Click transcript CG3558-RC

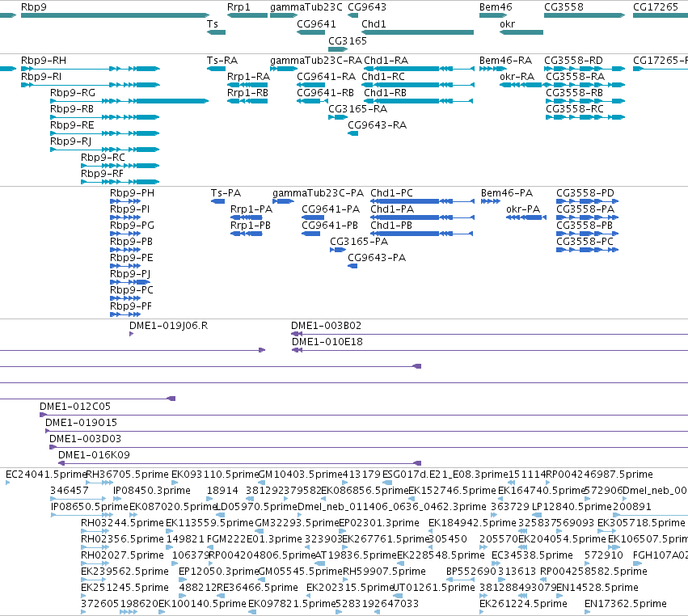[x=585, y=117]
